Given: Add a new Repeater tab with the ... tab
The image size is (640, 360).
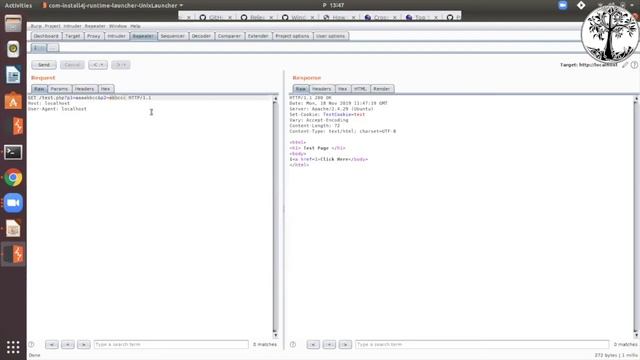Looking at the screenshot, I should pos(53,48).
